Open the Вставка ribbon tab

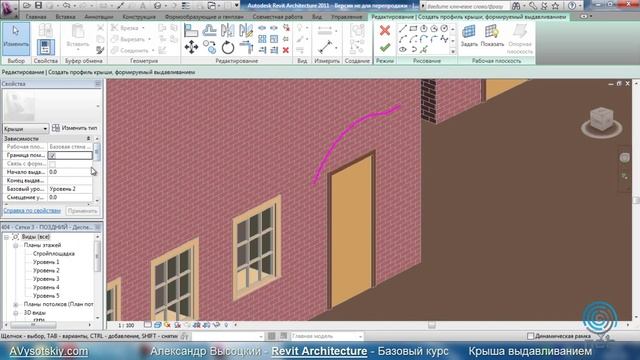pyautogui.click(x=65, y=17)
